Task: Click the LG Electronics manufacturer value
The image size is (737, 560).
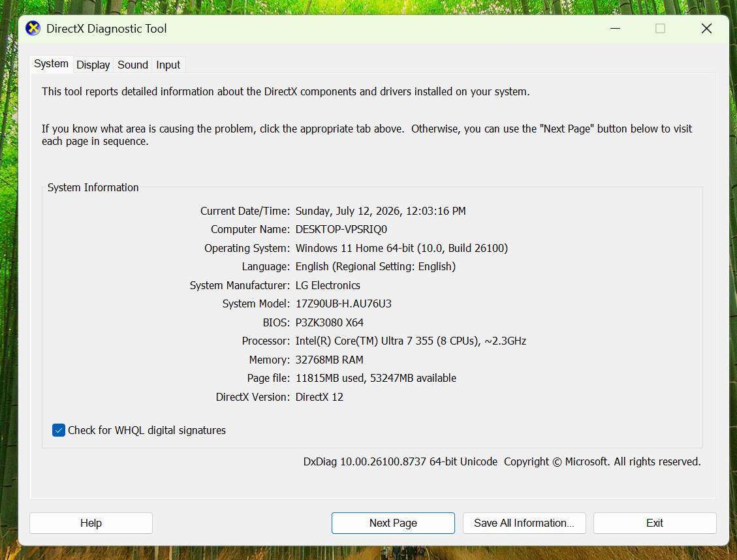Action: pos(328,285)
